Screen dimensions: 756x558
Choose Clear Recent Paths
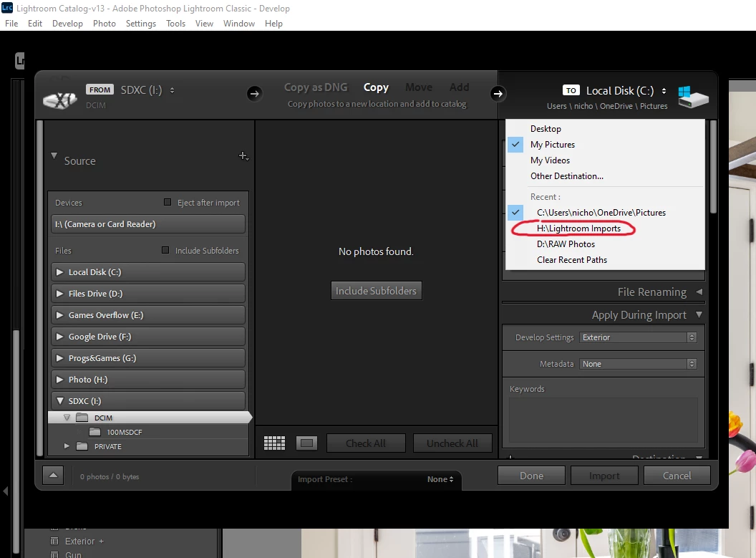tap(572, 259)
